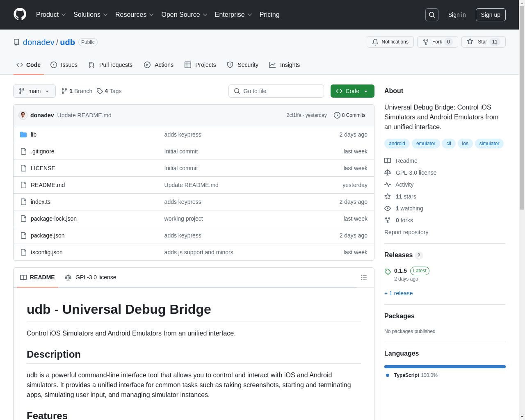
Task: Open the Pricing page
Action: coord(269,14)
